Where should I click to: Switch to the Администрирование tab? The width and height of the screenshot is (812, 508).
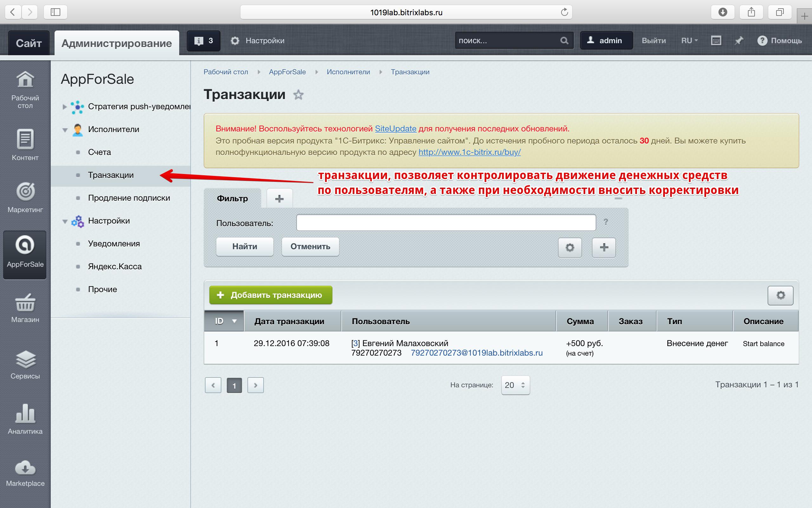(x=117, y=43)
